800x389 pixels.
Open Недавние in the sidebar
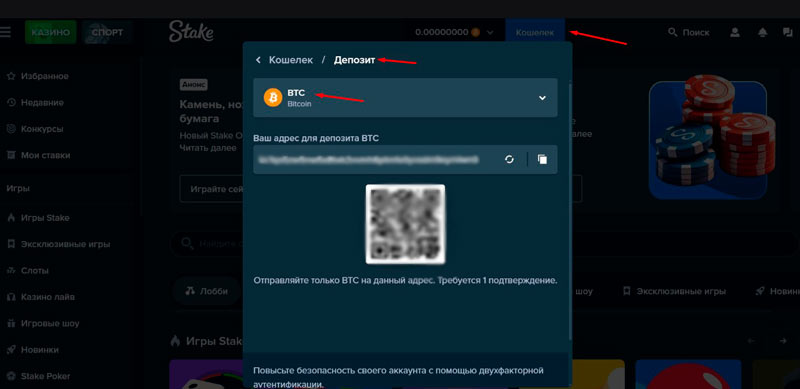[x=42, y=103]
